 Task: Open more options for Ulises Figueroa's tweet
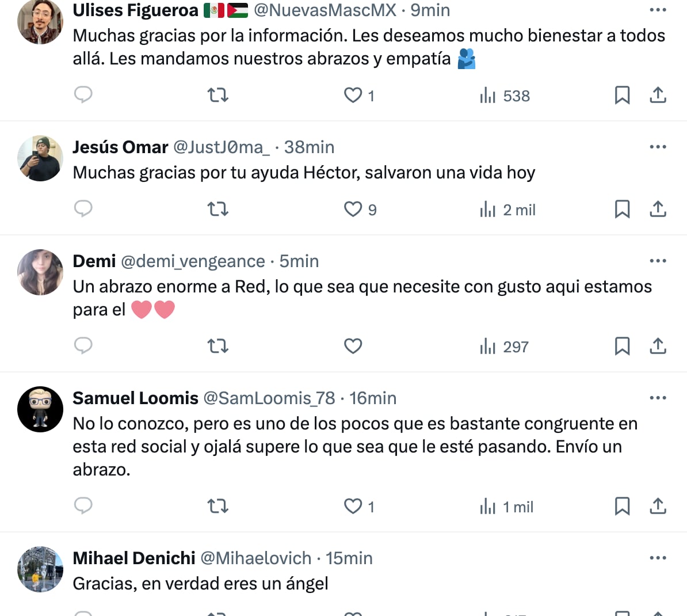click(658, 10)
